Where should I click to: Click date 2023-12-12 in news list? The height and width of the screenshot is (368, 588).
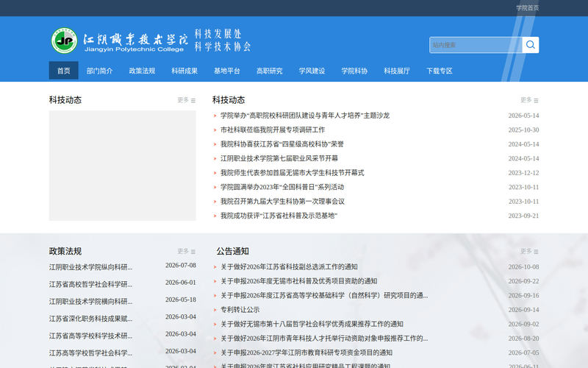click(x=523, y=173)
